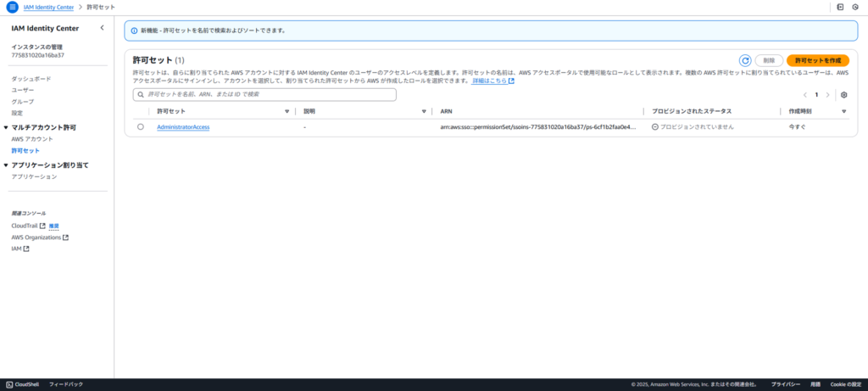Click フィードバック in the footer
The height and width of the screenshot is (391, 868).
coord(66,384)
